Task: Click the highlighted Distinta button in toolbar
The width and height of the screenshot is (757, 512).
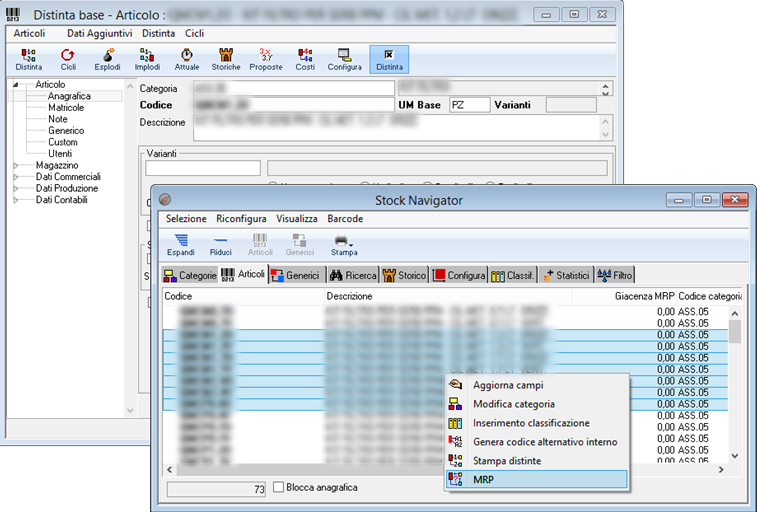Action: (389, 59)
